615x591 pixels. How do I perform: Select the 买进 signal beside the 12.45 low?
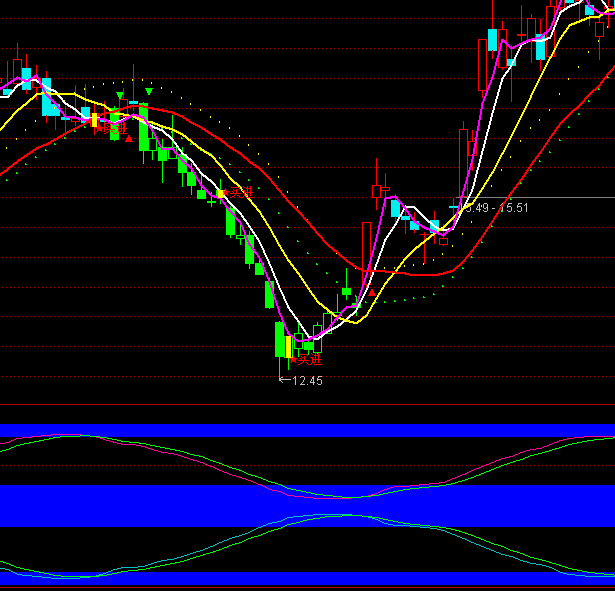pos(309,359)
